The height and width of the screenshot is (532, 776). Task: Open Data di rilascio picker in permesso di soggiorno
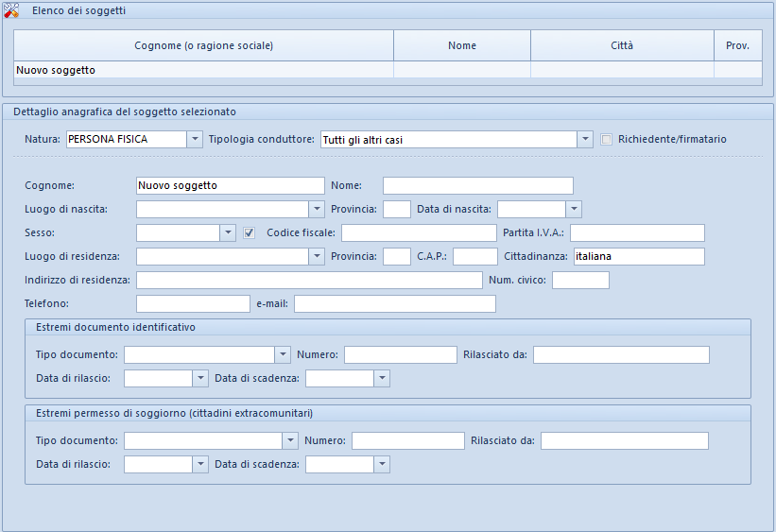(200, 465)
